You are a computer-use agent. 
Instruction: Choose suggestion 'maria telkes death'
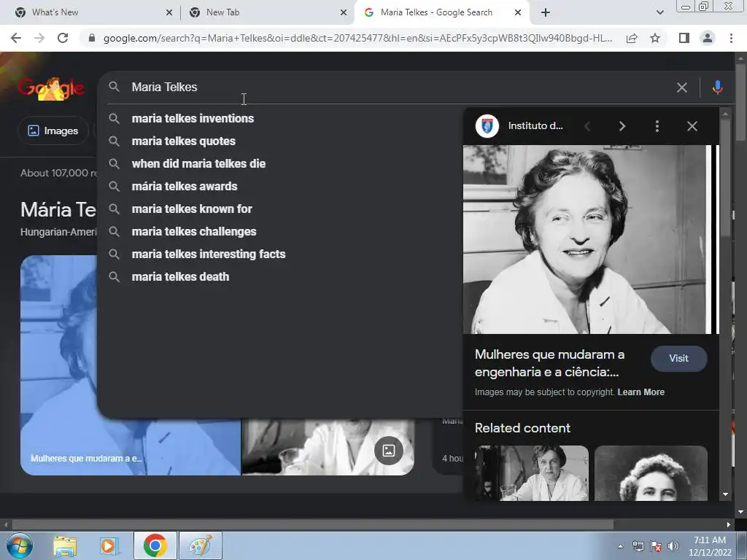(180, 276)
